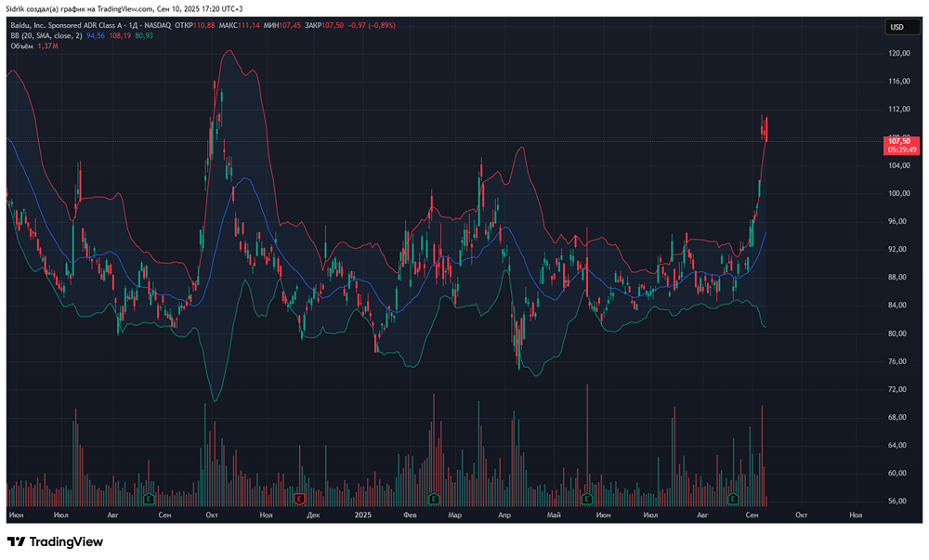Click the green BB lower value 80,93

click(144, 36)
